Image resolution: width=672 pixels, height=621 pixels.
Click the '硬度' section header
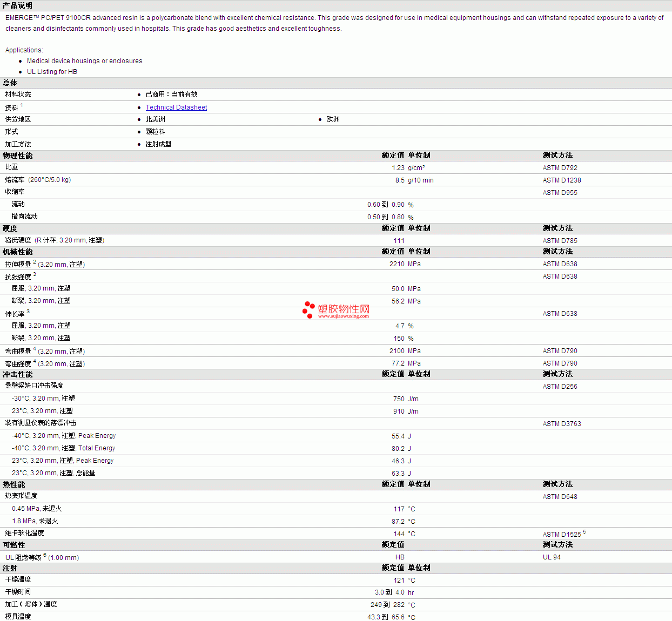pos(10,228)
